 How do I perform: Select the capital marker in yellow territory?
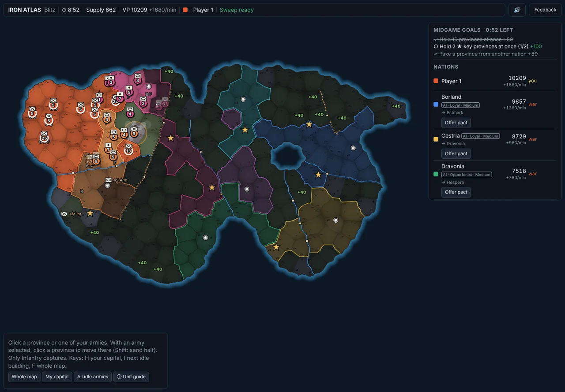pos(335,220)
